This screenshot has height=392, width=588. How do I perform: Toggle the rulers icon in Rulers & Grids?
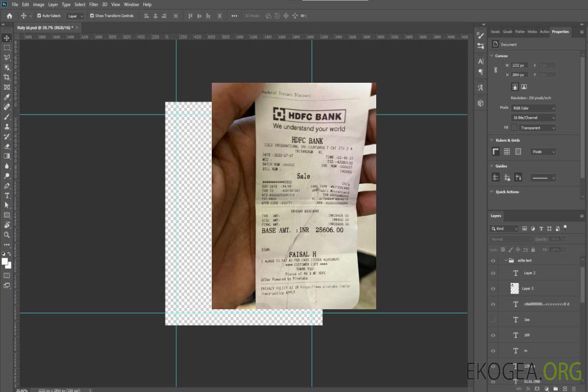496,151
